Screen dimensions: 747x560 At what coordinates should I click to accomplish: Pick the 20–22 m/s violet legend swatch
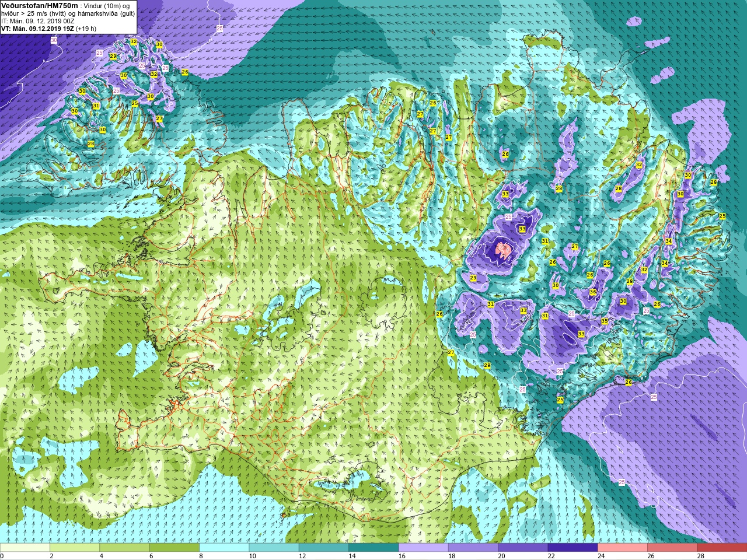coord(523,548)
